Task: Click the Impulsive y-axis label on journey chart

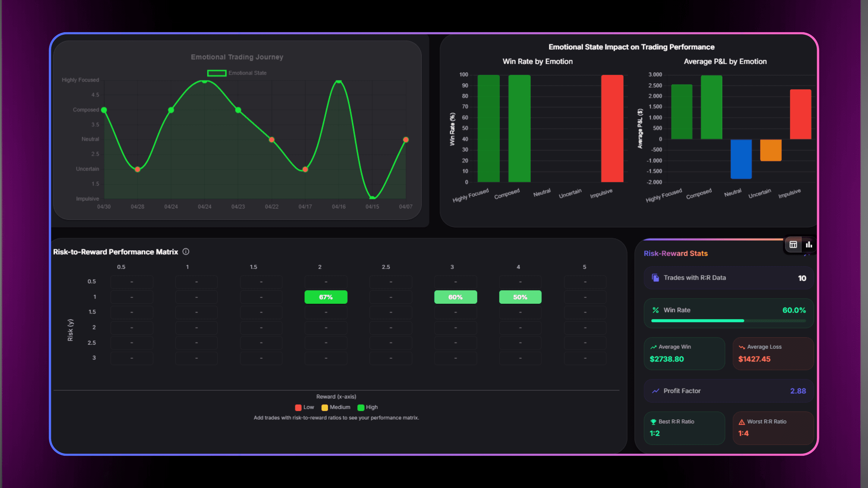Action: click(87, 199)
